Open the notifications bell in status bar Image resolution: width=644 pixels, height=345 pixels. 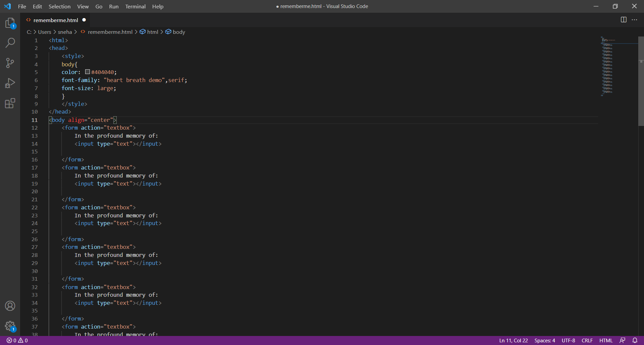(x=635, y=340)
